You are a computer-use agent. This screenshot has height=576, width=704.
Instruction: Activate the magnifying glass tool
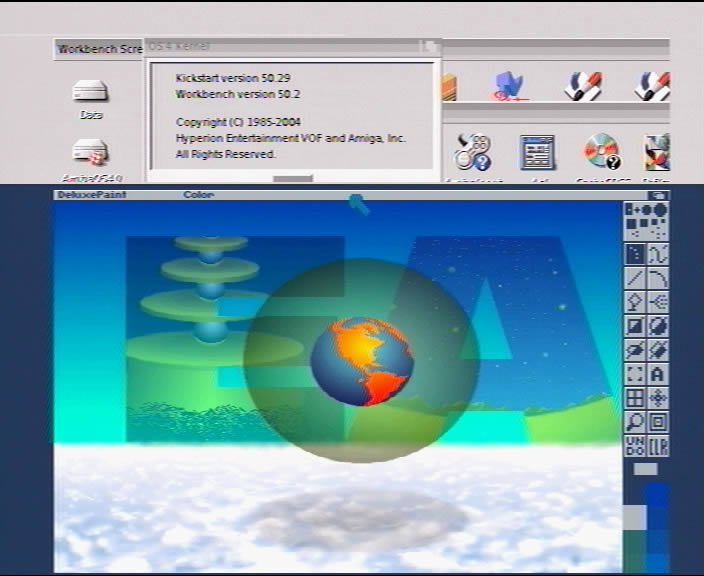[635, 422]
